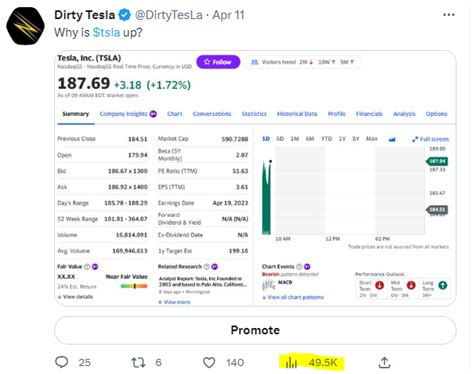Viewport: 474px width, 374px height.
Task: Click the chart type icon beside Max
Action: 392,139
